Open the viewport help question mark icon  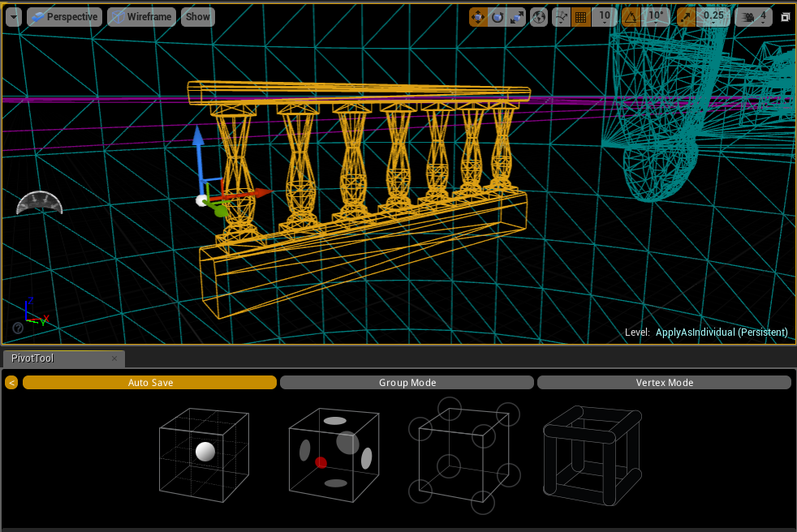(17, 328)
